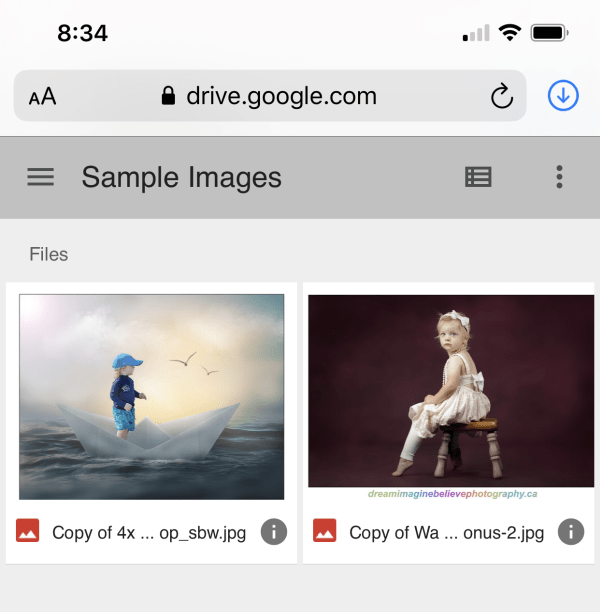
Task: Tap the Sample Images folder title
Action: (x=181, y=177)
